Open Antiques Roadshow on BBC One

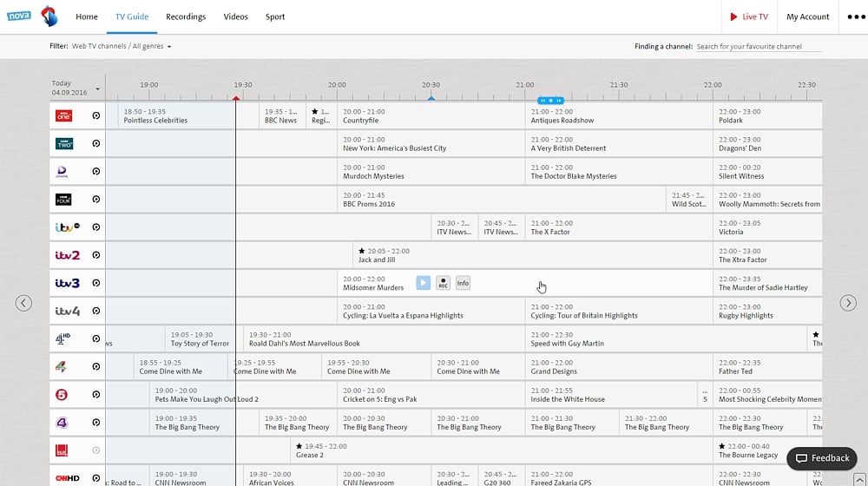pos(618,115)
